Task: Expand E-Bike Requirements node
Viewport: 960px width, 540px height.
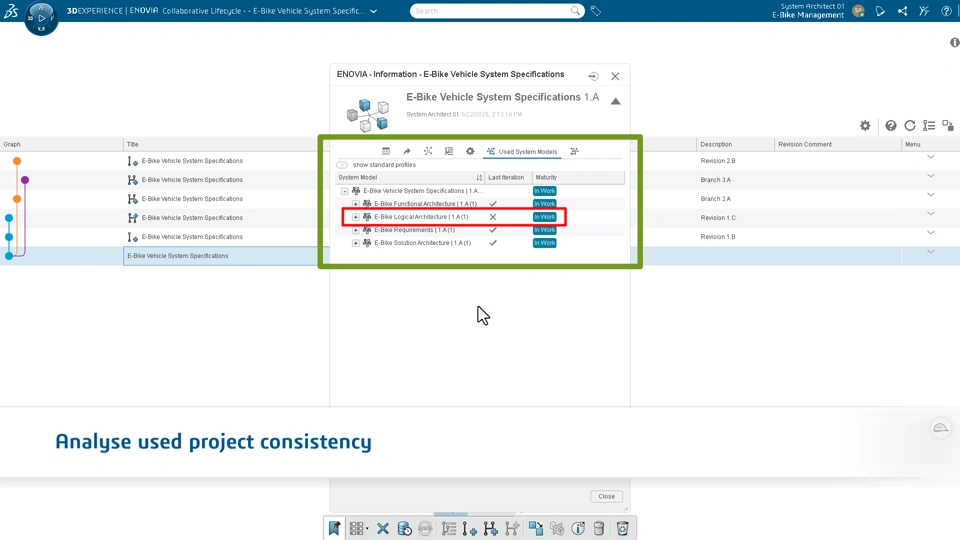Action: [x=356, y=230]
